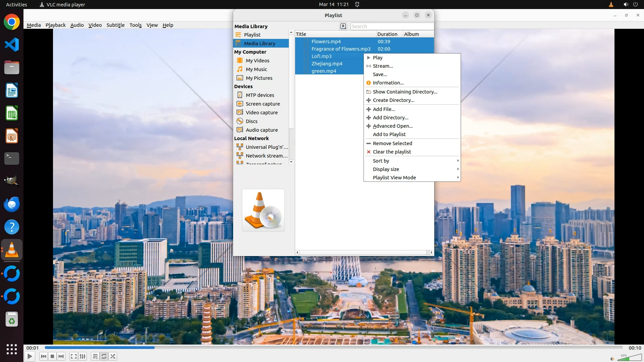
Task: Open My Music in sidebar
Action: (x=256, y=69)
